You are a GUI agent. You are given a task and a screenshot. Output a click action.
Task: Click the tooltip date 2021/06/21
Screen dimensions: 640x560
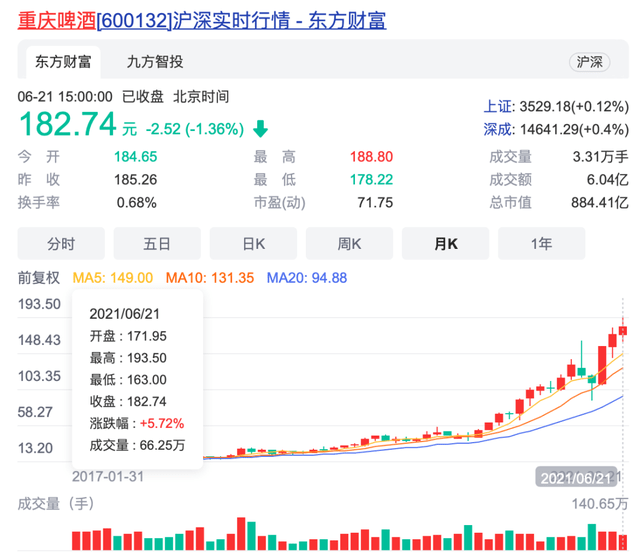coord(124,314)
